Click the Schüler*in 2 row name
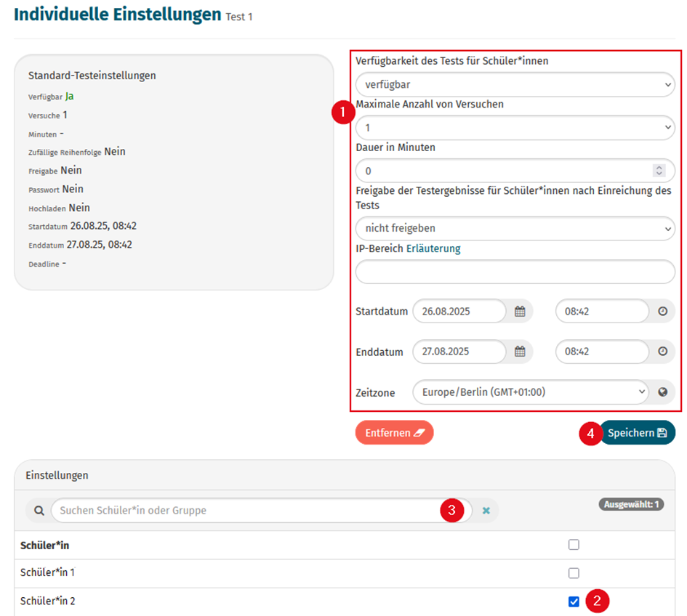The height and width of the screenshot is (616, 687). tap(47, 601)
